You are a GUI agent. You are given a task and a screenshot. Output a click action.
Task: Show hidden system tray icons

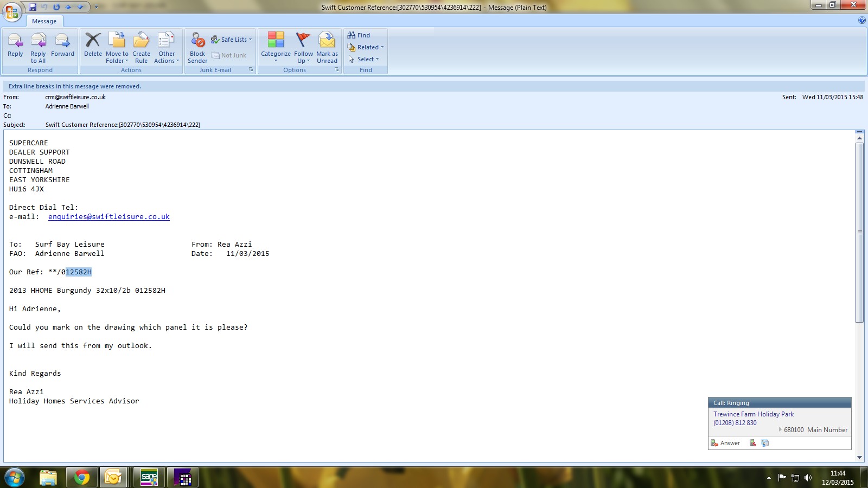pyautogui.click(x=769, y=478)
